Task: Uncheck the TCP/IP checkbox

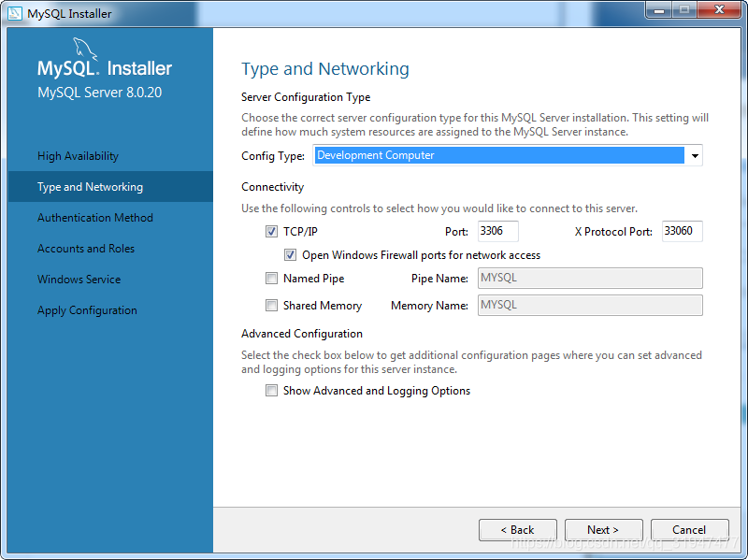Action: click(271, 231)
